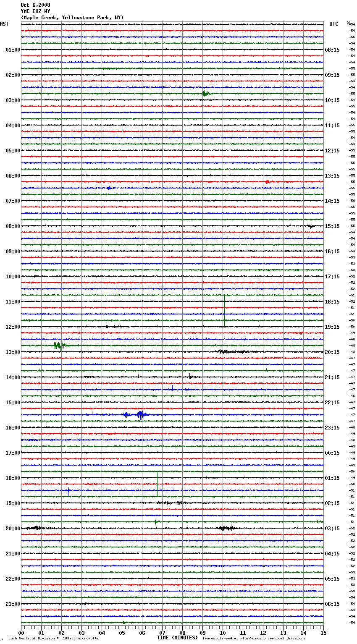Select the '03:00' MST hour label
The height and width of the screenshot is (644, 357).
click(13, 100)
